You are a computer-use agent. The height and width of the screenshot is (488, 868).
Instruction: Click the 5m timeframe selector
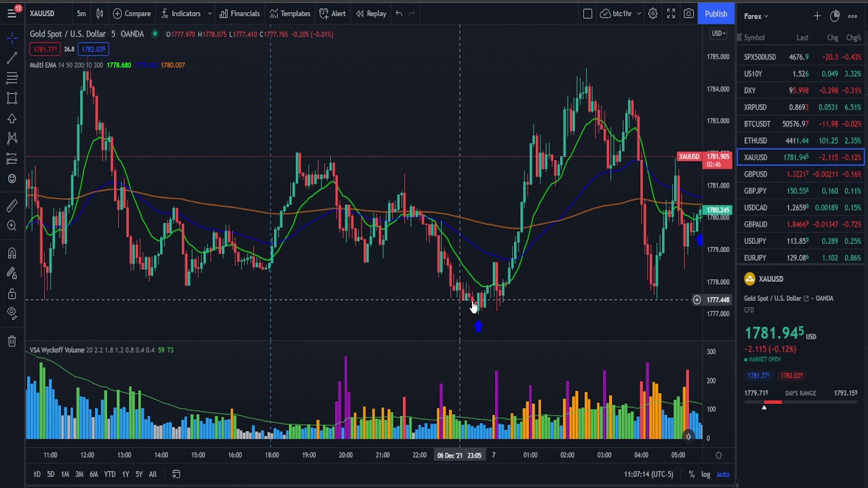coord(81,14)
